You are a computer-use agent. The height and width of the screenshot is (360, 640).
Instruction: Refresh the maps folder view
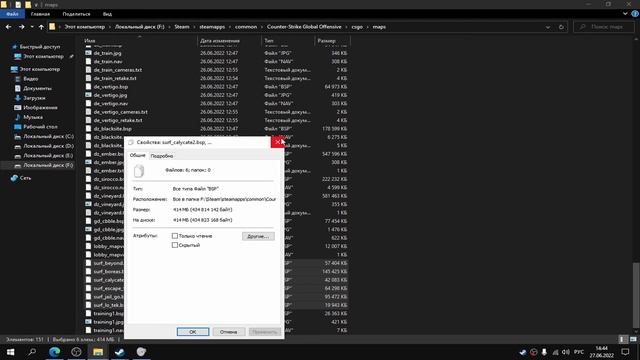coord(561,27)
